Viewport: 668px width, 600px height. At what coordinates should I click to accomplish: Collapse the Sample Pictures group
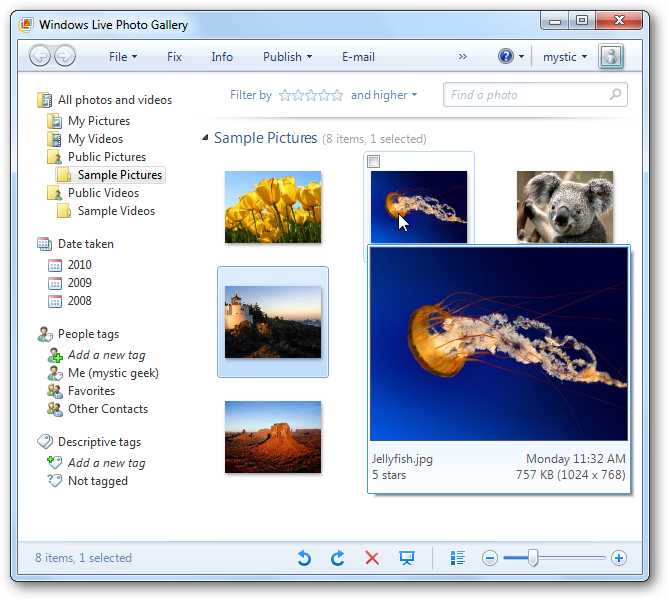pos(206,138)
